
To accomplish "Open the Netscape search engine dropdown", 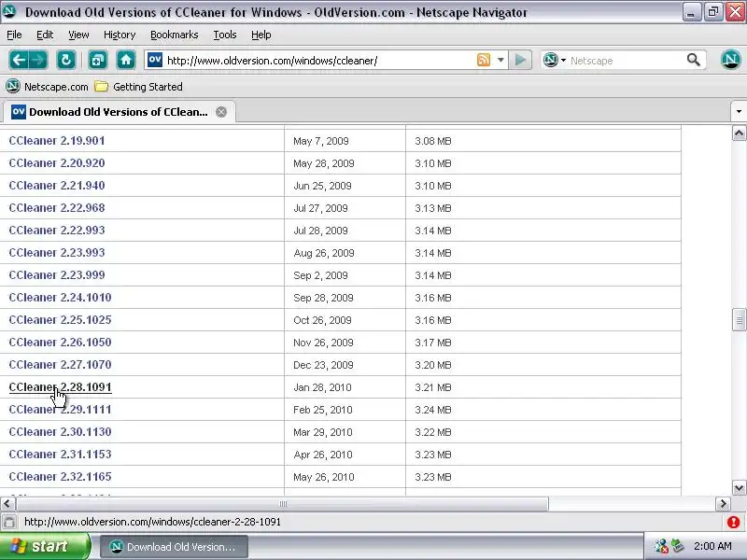I will pyautogui.click(x=555, y=60).
